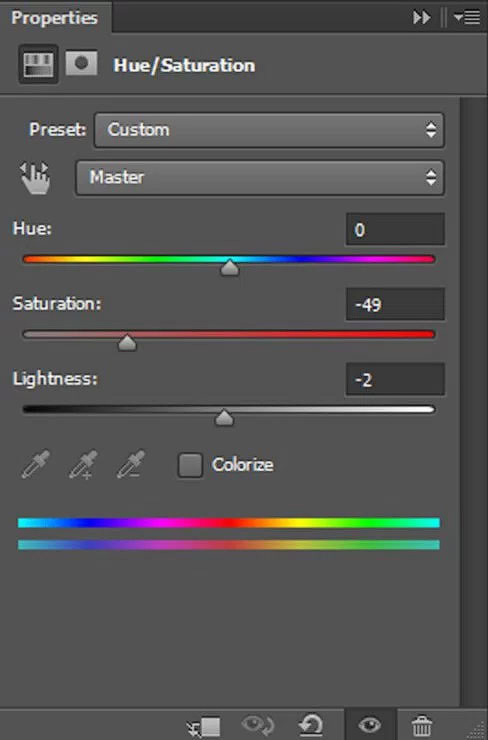
Task: Toggle layer visibility eye icon
Action: (370, 724)
